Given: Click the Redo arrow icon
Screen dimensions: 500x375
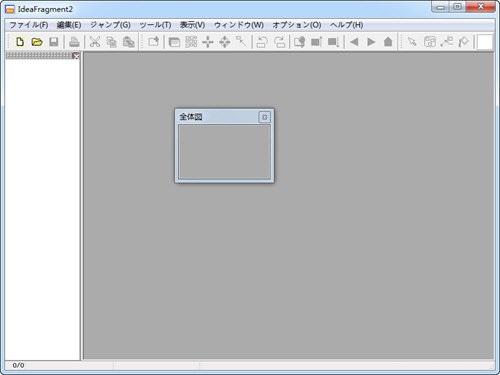Looking at the screenshot, I should 279,42.
